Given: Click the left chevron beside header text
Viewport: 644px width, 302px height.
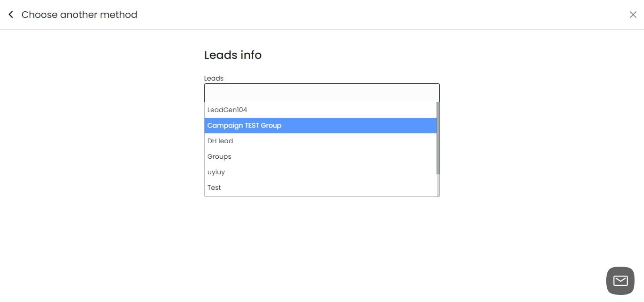Looking at the screenshot, I should [10, 14].
